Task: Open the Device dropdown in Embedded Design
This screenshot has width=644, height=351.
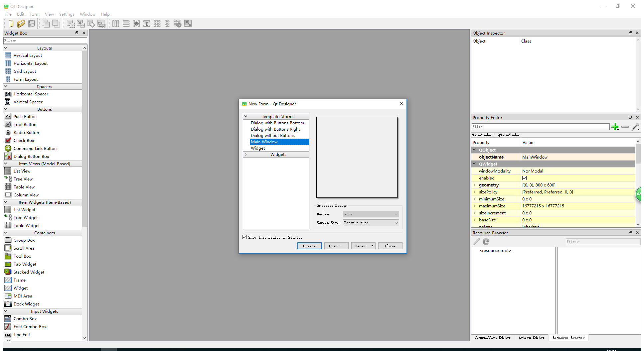Action: 396,214
